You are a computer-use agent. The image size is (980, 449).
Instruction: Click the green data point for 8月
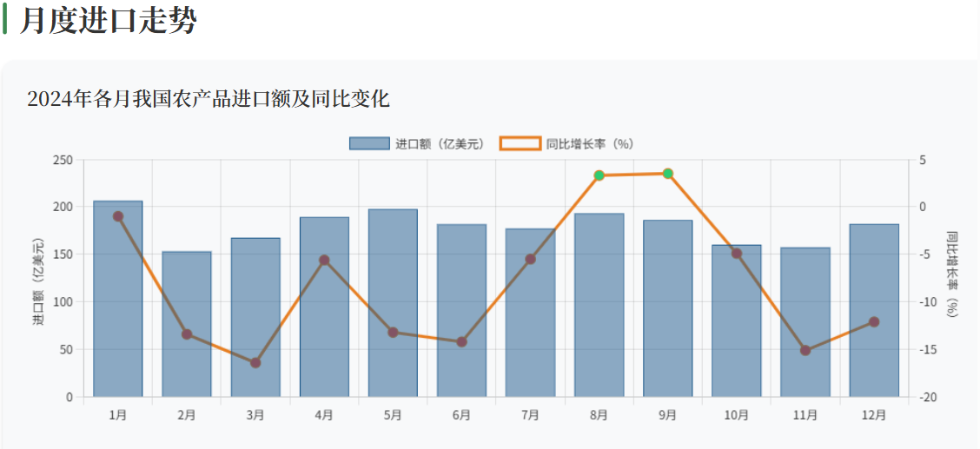[599, 175]
